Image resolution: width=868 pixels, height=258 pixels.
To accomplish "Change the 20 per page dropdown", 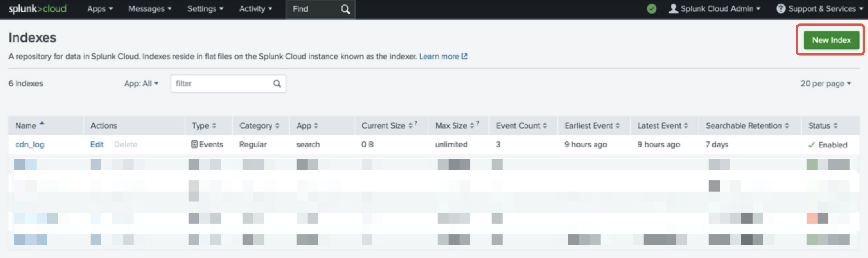I will tap(825, 83).
